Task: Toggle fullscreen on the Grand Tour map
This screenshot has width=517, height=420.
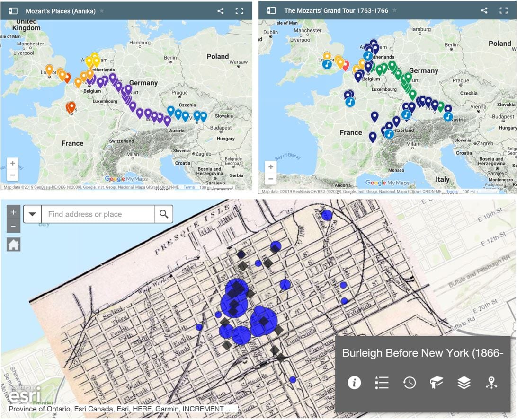Action: (x=503, y=10)
